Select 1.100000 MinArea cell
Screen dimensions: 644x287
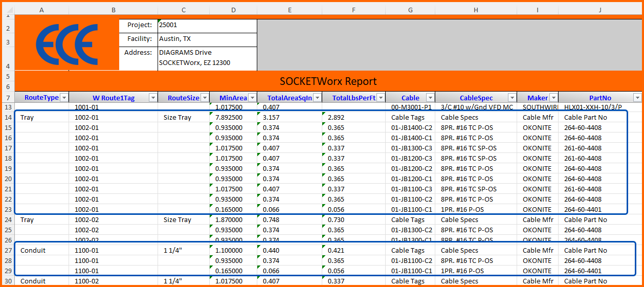pos(233,251)
